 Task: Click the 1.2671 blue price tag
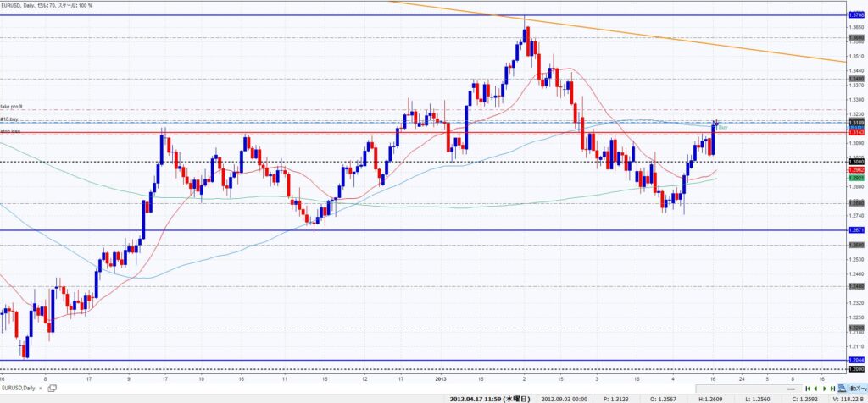point(856,230)
